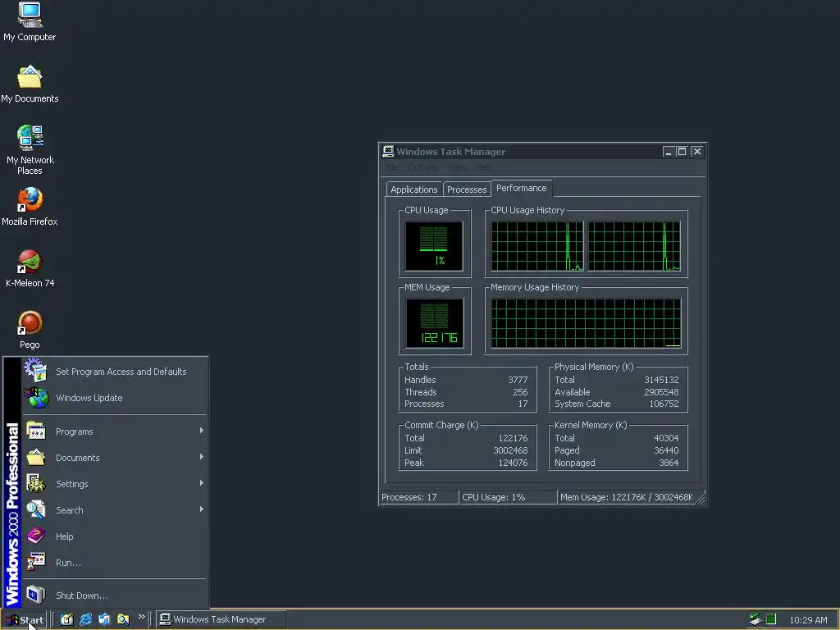The height and width of the screenshot is (630, 840).
Task: Open the File menu in Task Manager
Action: 392,167
